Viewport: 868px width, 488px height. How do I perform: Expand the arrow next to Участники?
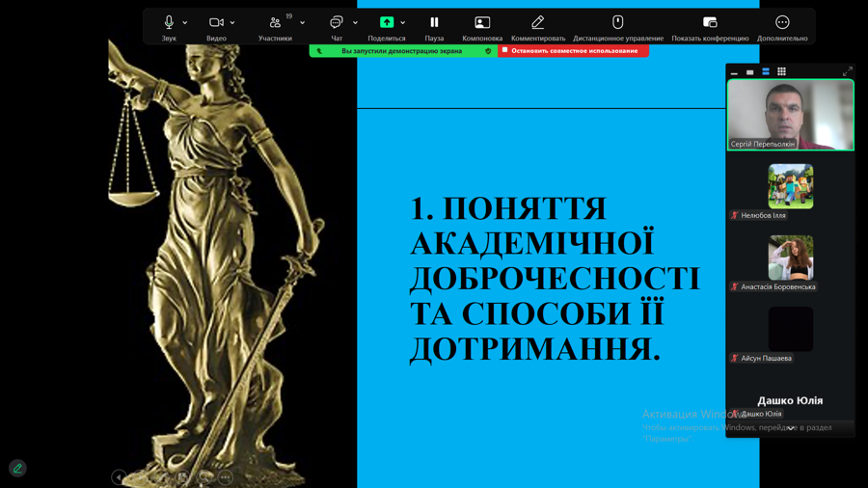[302, 22]
